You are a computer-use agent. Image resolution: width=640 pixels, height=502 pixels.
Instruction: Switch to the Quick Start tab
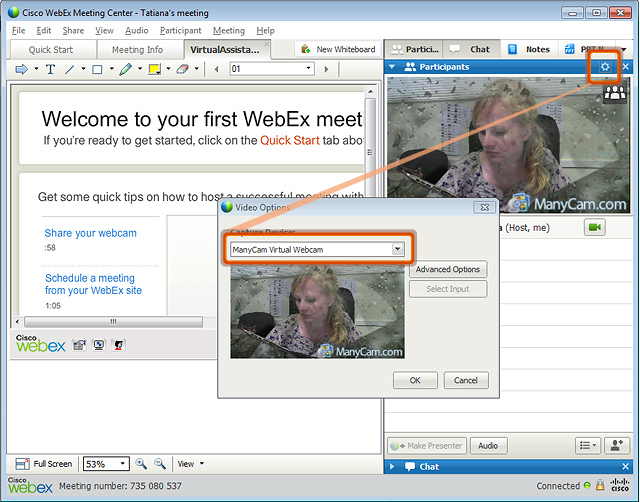point(52,50)
